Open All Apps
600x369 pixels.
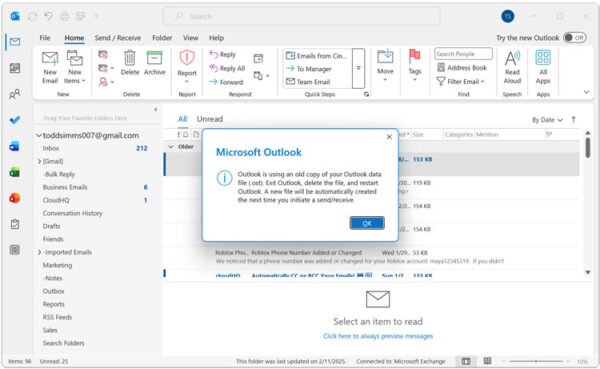543,67
